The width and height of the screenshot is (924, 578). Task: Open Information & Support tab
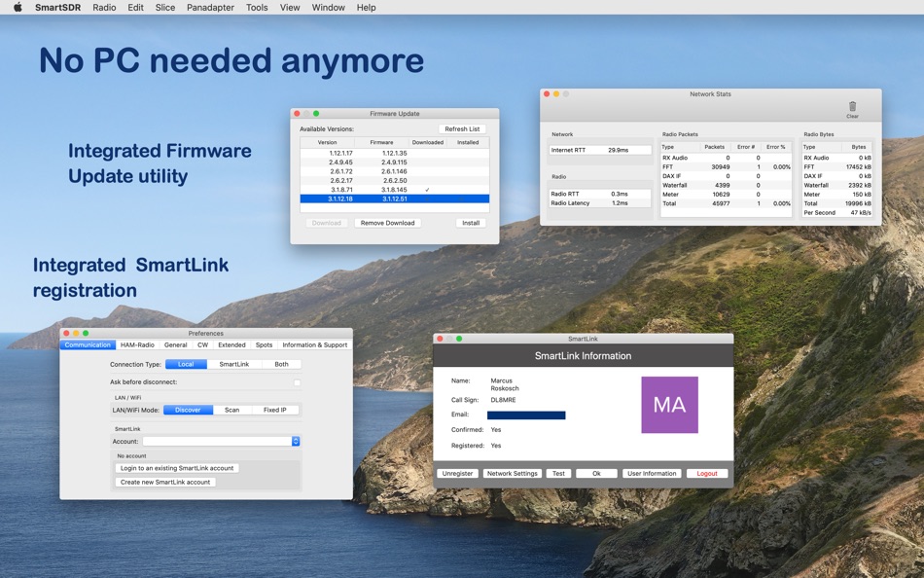[x=315, y=345]
